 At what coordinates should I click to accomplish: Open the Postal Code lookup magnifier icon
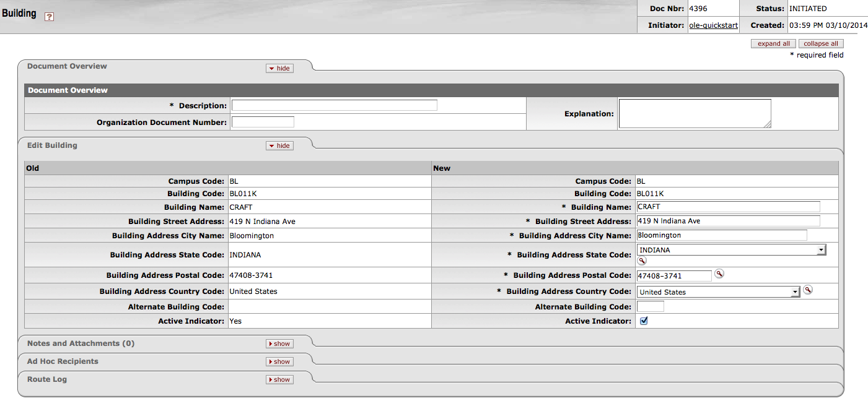tap(719, 274)
